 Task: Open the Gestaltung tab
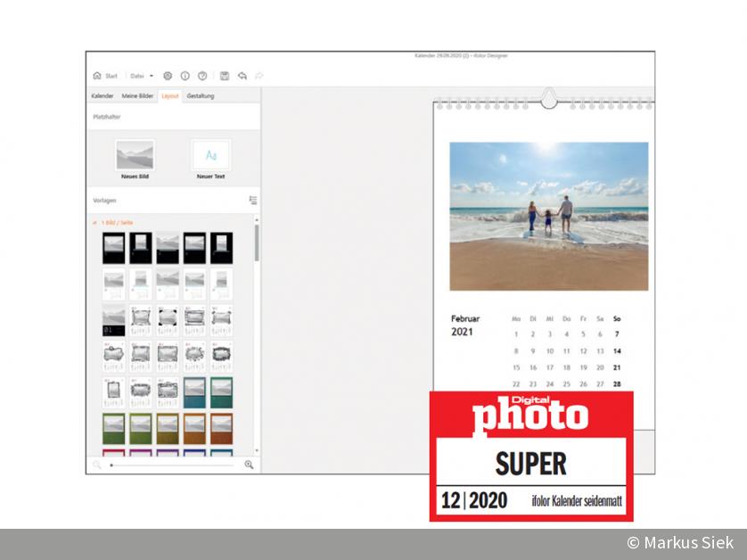point(201,95)
